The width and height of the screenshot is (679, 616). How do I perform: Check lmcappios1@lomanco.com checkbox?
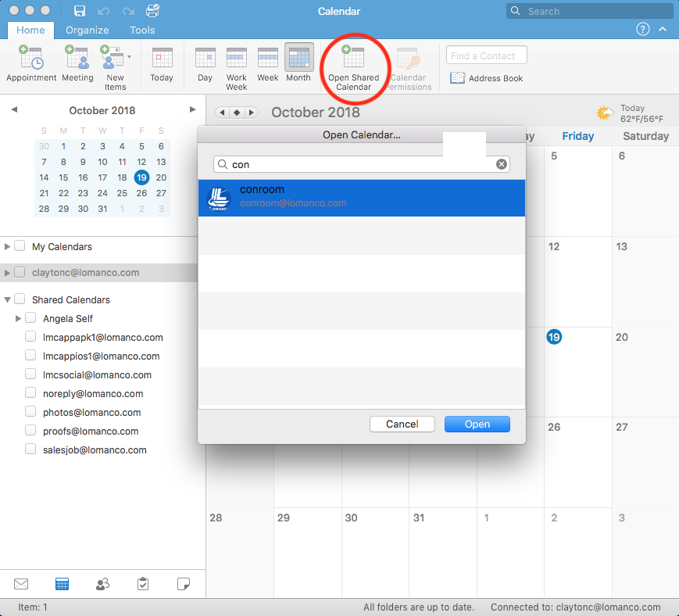[x=30, y=356]
